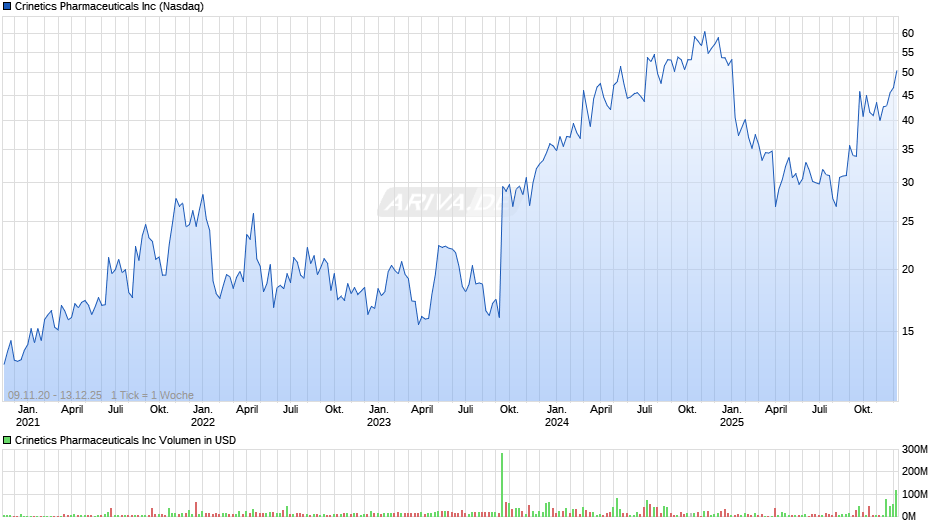Click the 60 price axis label

[908, 34]
